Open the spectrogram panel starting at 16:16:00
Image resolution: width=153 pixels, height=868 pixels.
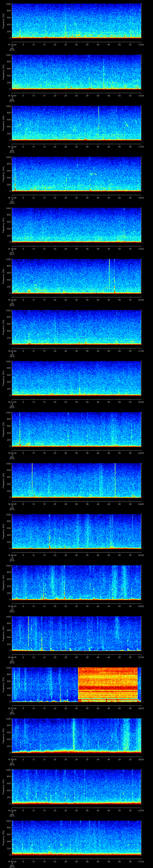76,123
